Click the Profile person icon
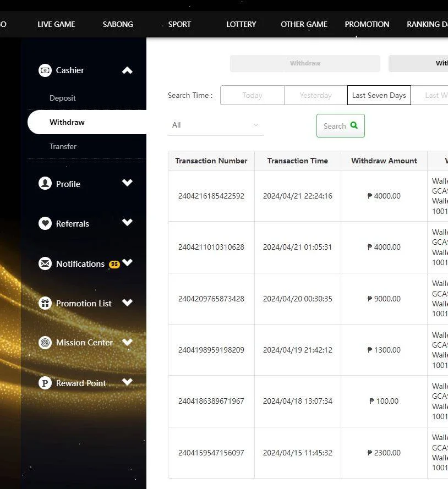 (x=45, y=183)
